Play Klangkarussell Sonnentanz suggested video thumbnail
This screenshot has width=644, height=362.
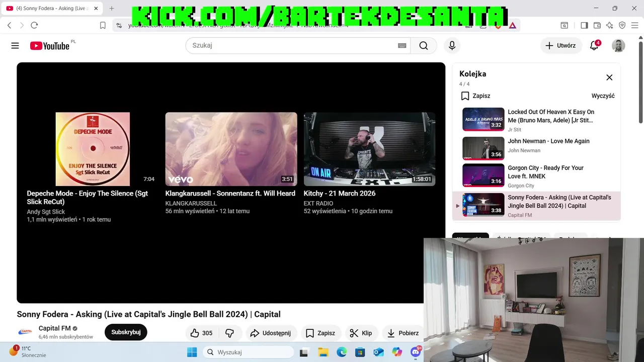(x=231, y=149)
